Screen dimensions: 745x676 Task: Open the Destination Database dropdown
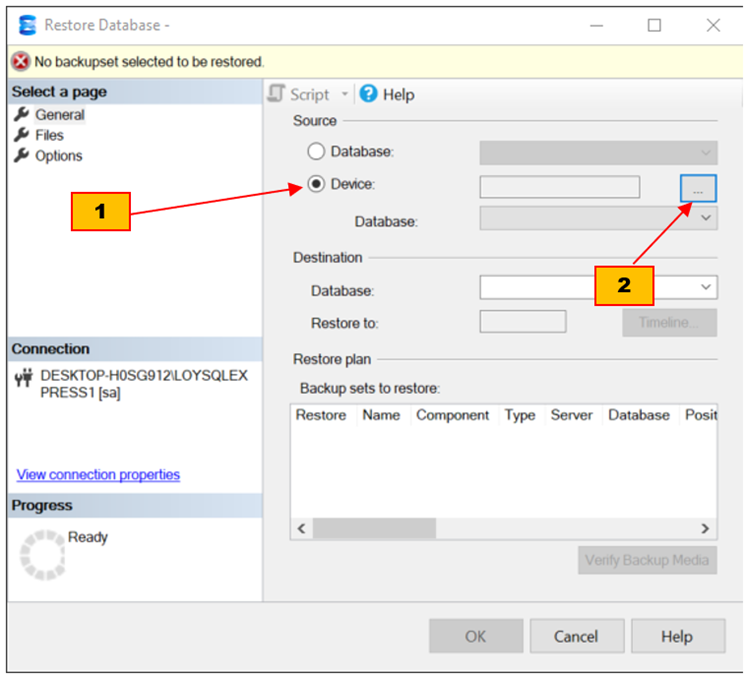pos(706,288)
